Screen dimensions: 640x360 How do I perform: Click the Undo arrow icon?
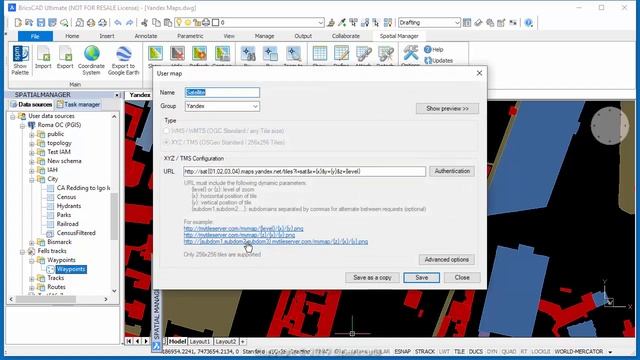(118, 22)
